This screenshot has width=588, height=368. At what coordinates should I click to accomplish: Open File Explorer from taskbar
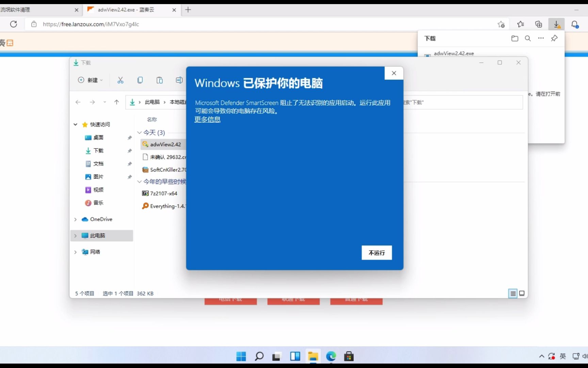pyautogui.click(x=313, y=356)
